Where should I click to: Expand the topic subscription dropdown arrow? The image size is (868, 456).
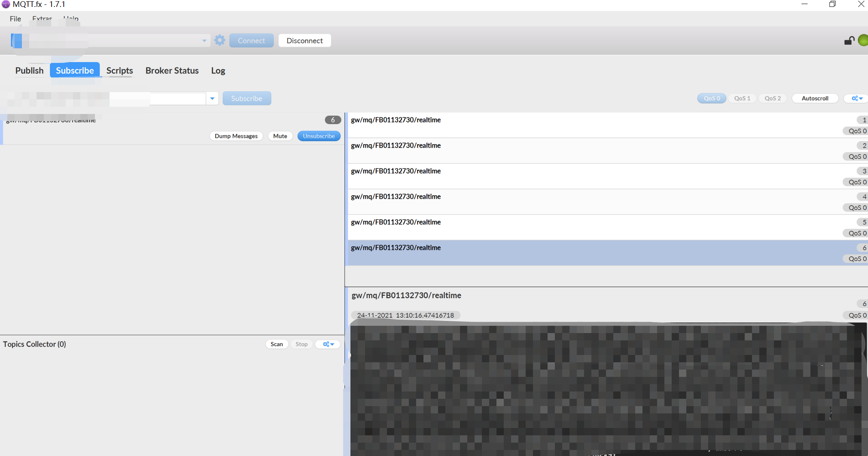point(212,99)
